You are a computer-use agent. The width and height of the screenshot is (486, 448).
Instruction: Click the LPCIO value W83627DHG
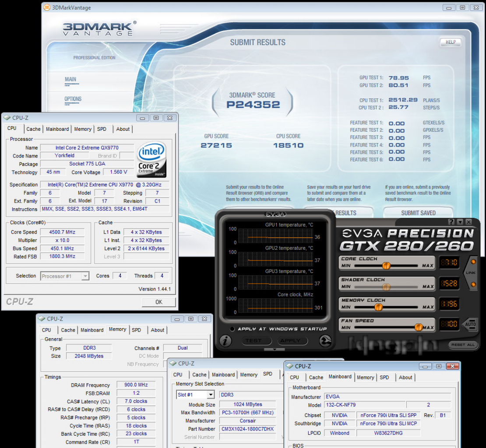pyautogui.click(x=388, y=433)
